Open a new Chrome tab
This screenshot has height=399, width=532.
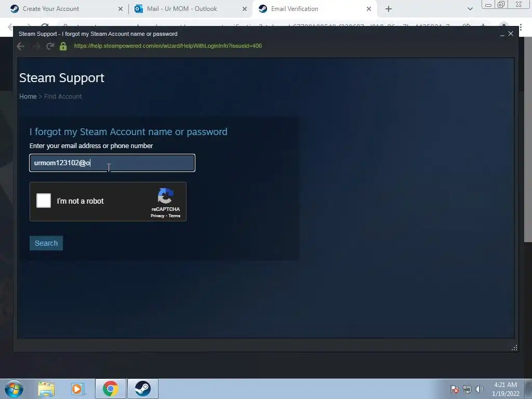(x=389, y=9)
